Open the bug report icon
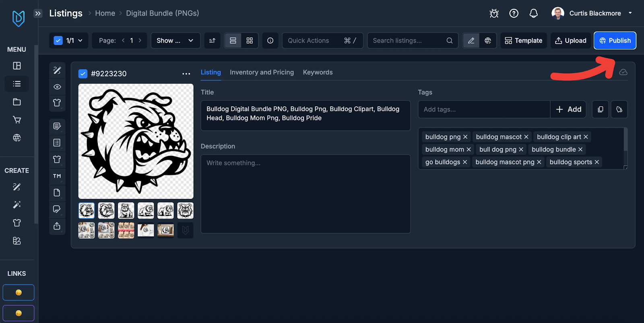 coord(494,13)
